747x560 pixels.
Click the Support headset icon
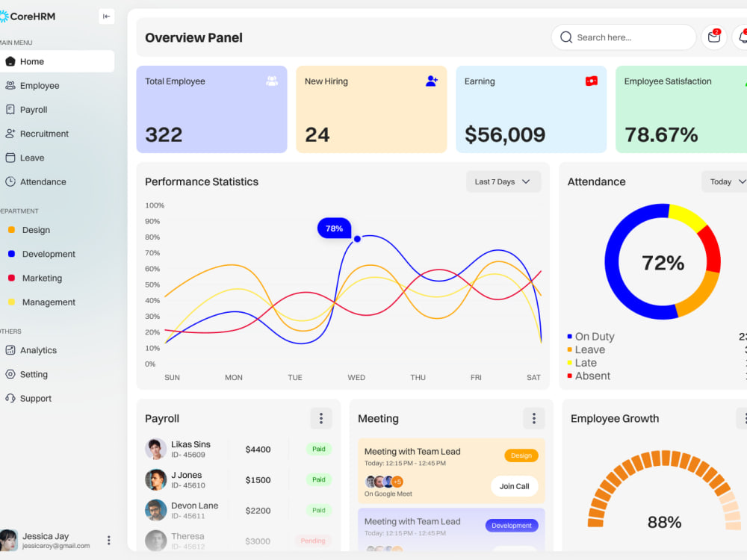pyautogui.click(x=10, y=399)
